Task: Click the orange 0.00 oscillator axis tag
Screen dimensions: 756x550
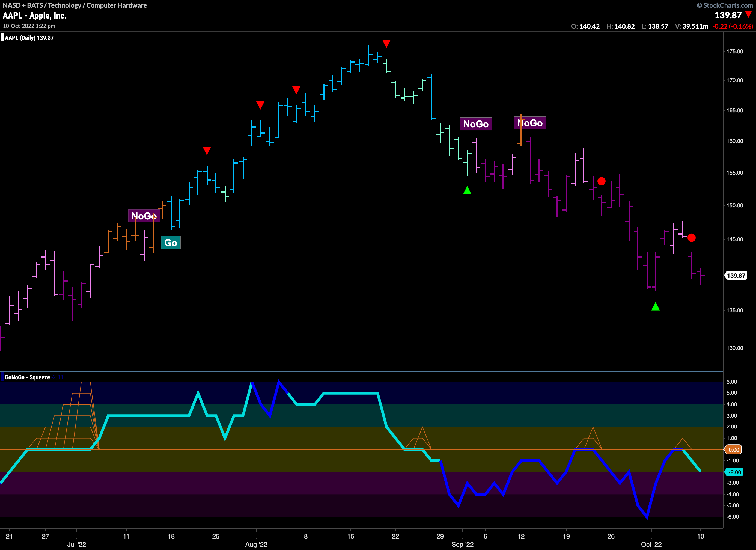Action: [733, 450]
